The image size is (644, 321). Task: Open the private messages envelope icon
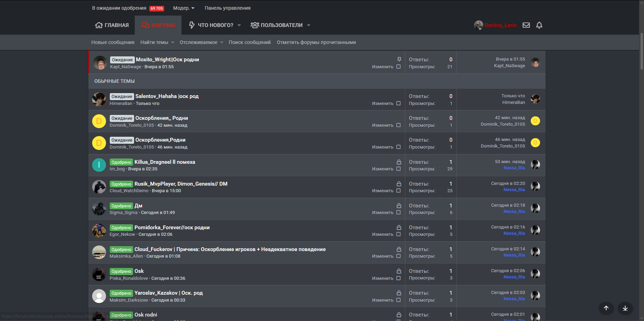[x=526, y=25]
